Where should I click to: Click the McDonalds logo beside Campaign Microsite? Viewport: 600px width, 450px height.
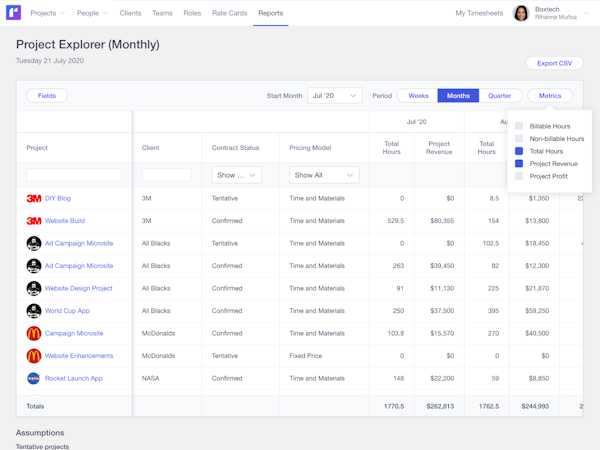pos(34,333)
